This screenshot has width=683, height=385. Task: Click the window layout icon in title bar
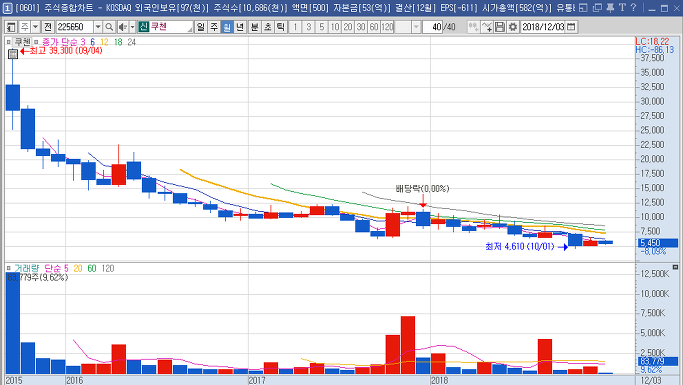[x=584, y=7]
